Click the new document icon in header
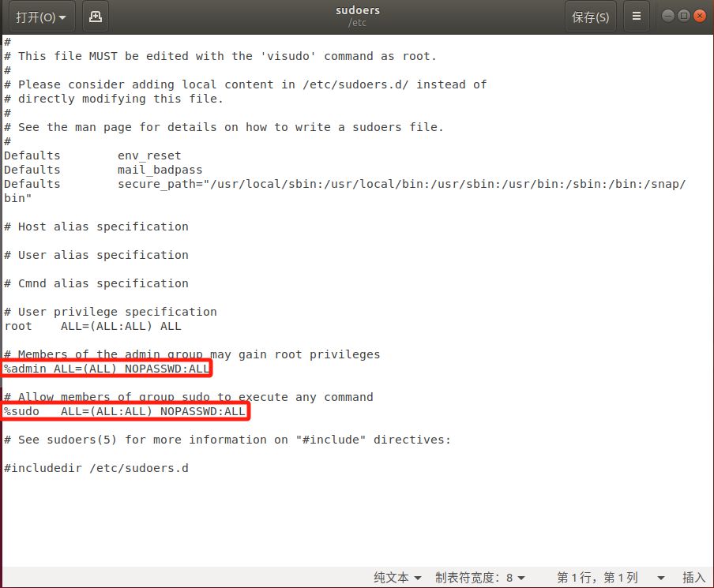 point(96,17)
